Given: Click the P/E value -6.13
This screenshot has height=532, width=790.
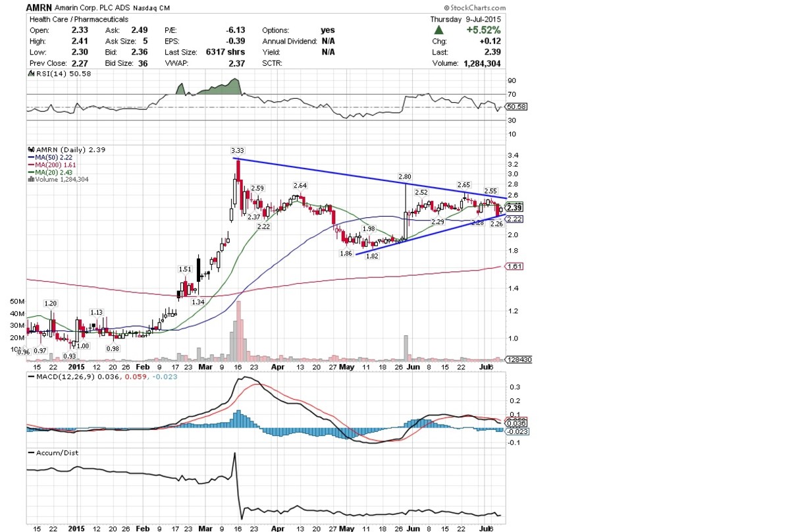Looking at the screenshot, I should pyautogui.click(x=235, y=30).
